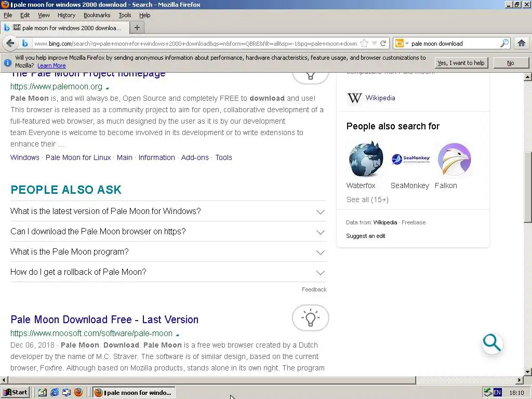The width and height of the screenshot is (532, 399).
Task: Reload the page using the refresh icon
Action: (x=383, y=44)
